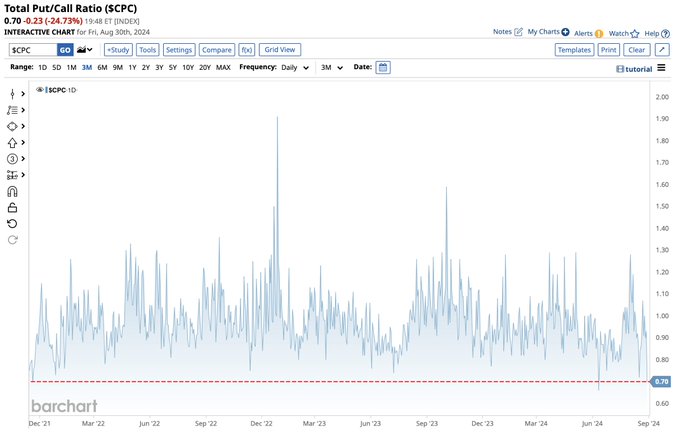679x435 pixels.
Task: Select the arrow marker tool icon
Action: tap(12, 143)
